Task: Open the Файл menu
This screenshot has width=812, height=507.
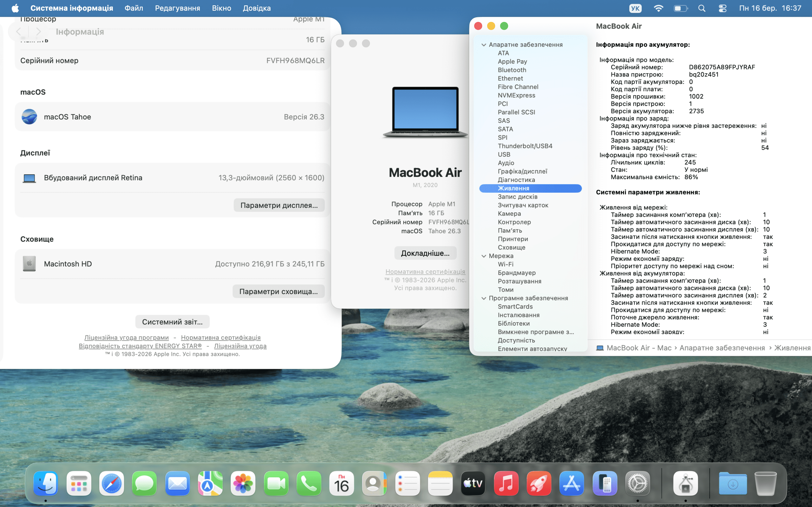Action: (x=134, y=8)
